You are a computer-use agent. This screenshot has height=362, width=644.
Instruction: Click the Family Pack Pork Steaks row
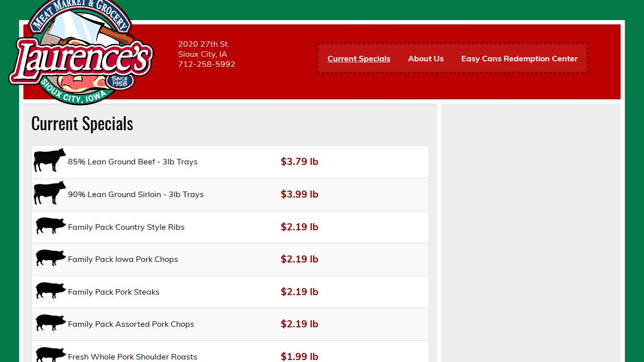[x=114, y=292]
